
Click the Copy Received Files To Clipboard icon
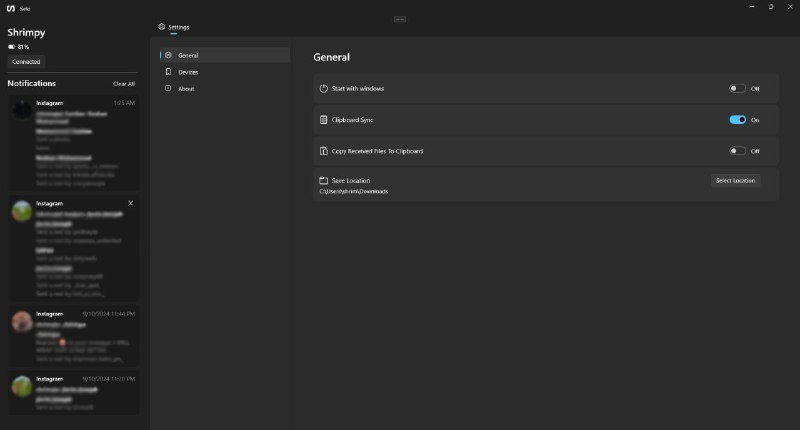tap(323, 151)
